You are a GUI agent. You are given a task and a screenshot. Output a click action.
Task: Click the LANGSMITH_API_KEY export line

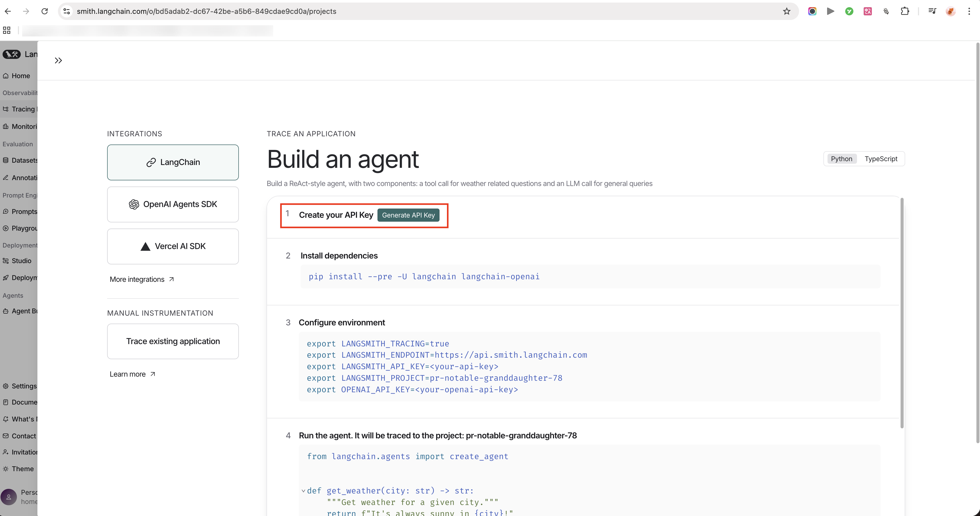(x=403, y=367)
